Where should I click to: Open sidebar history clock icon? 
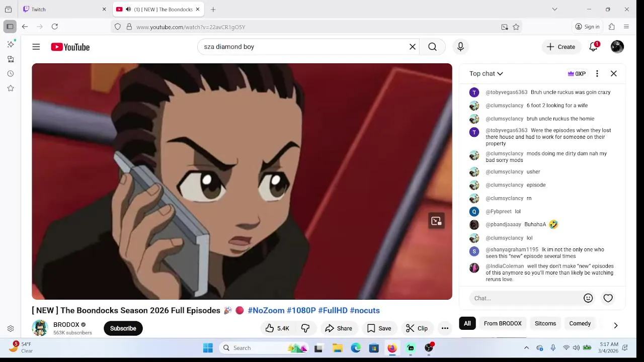coord(11,73)
